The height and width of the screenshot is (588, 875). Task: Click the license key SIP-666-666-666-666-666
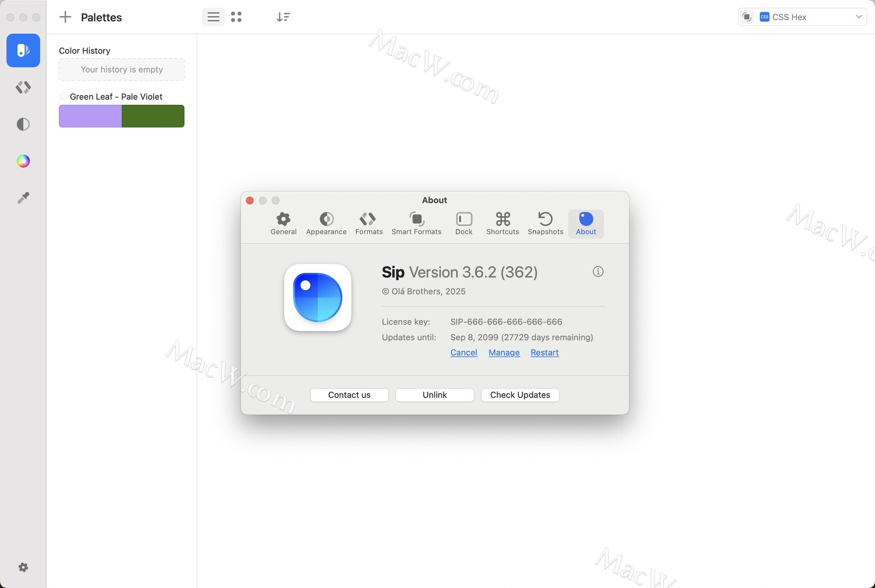click(x=506, y=322)
